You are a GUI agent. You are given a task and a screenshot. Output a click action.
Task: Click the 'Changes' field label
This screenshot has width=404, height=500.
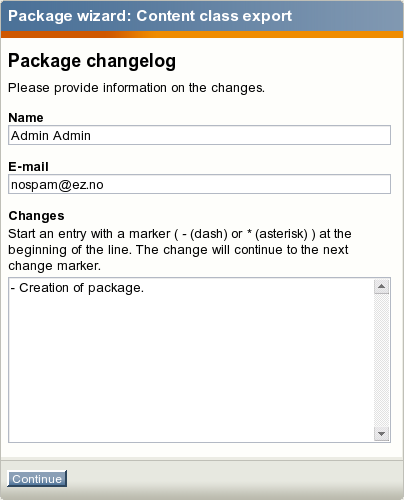point(36,216)
